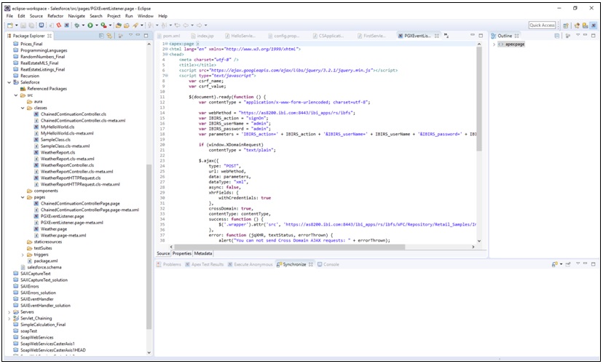This screenshot has height=364, width=603.
Task: Open the Outline view menu triangle
Action: click(x=578, y=35)
